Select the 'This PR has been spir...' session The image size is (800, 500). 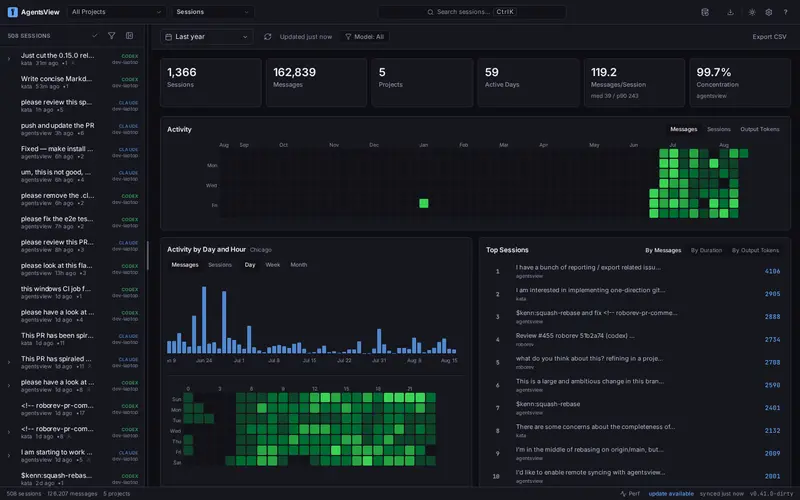tap(72, 339)
